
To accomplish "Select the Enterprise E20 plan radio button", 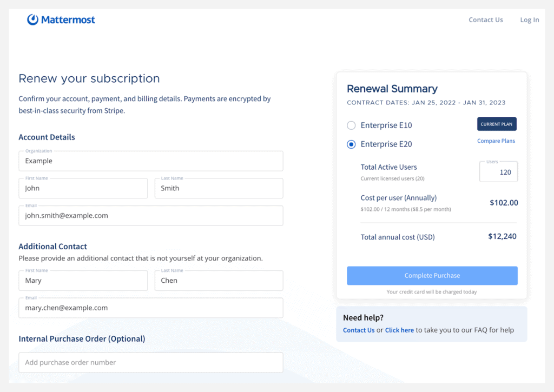I will [351, 144].
